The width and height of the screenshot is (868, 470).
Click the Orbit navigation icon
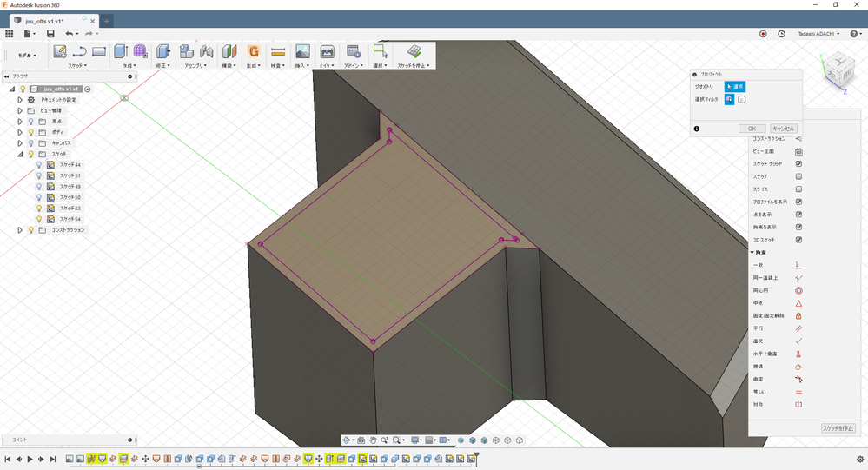(x=347, y=440)
